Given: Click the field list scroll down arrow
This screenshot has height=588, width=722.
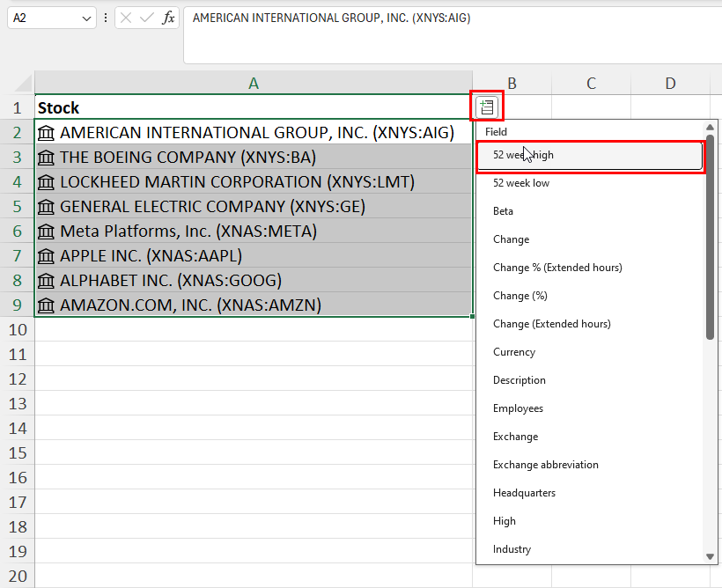Looking at the screenshot, I should pos(710,556).
